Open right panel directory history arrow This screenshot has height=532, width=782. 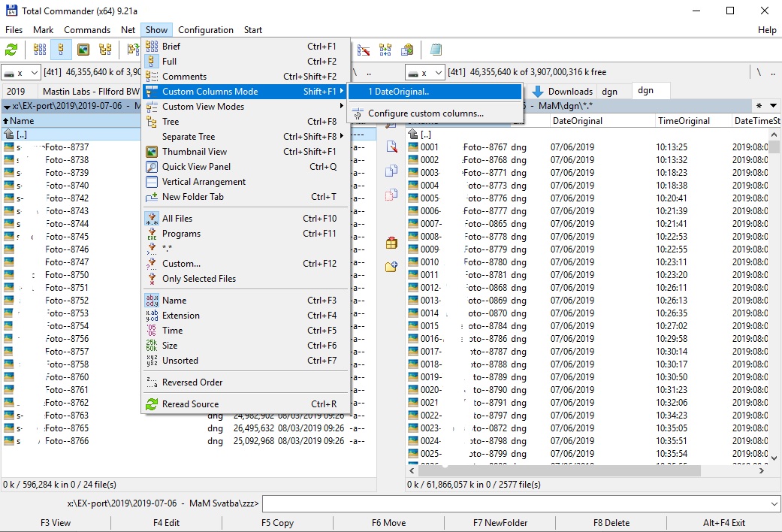[x=773, y=106]
